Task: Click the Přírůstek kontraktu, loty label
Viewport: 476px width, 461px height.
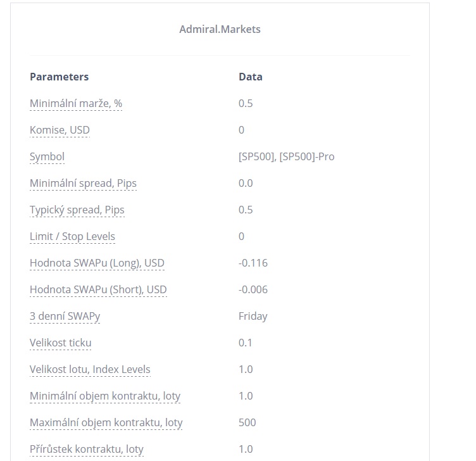Action: tap(87, 449)
